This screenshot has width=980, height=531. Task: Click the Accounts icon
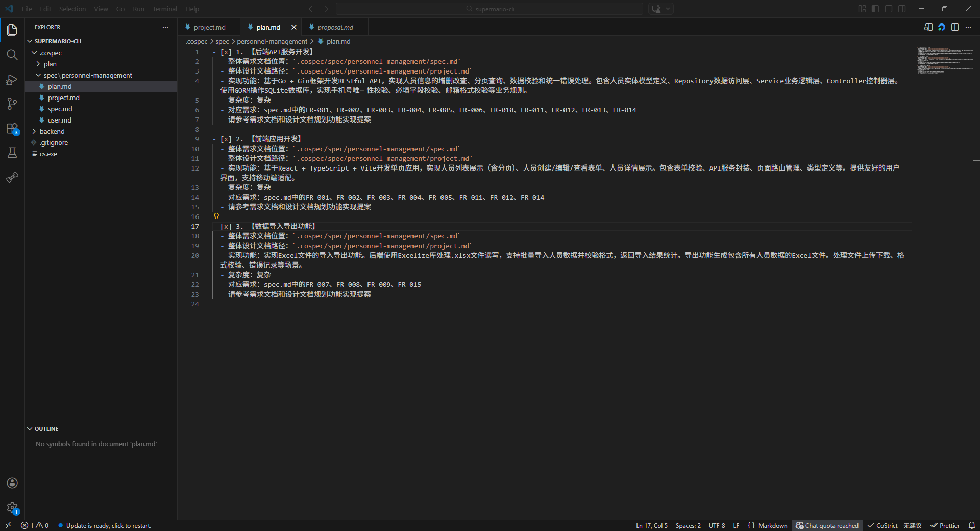[x=12, y=483]
